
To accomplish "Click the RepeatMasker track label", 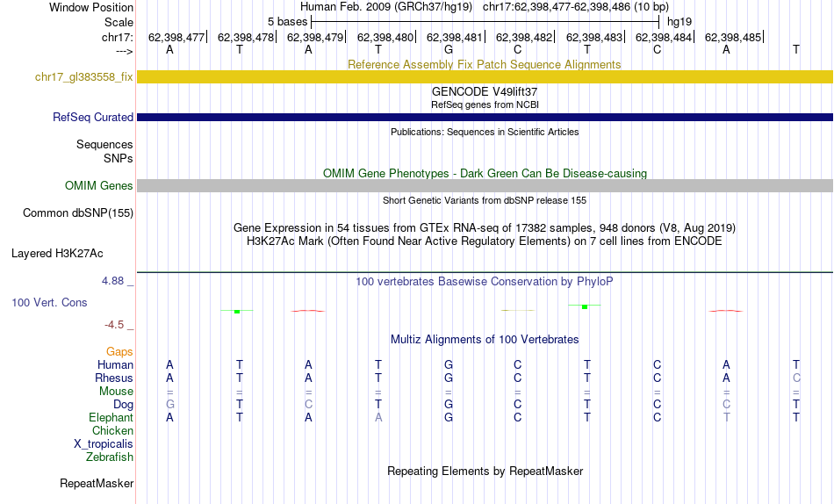I will coord(97,483).
